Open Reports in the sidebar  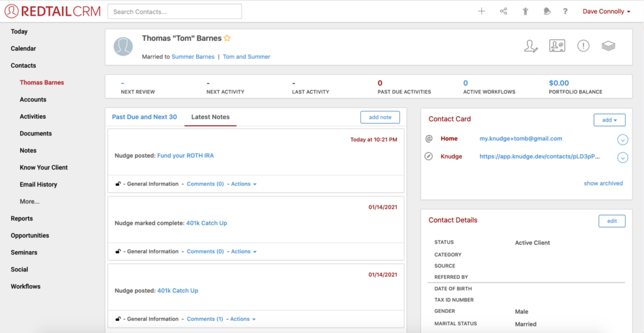point(22,219)
